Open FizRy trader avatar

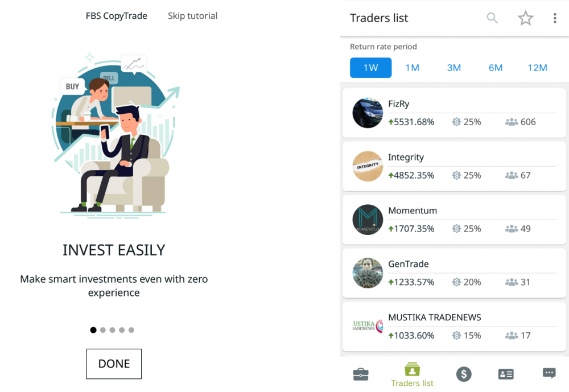tap(368, 113)
